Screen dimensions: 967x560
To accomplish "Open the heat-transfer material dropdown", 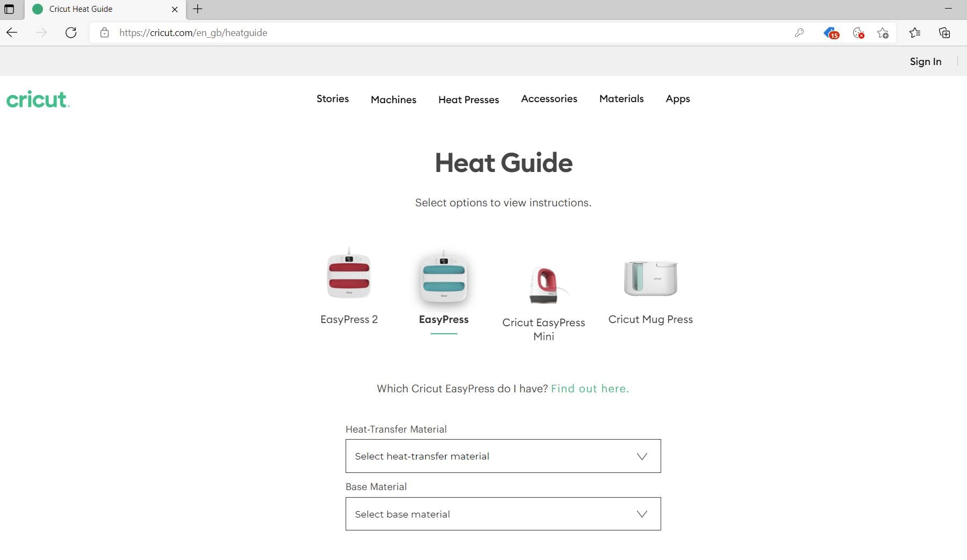I will pos(503,456).
